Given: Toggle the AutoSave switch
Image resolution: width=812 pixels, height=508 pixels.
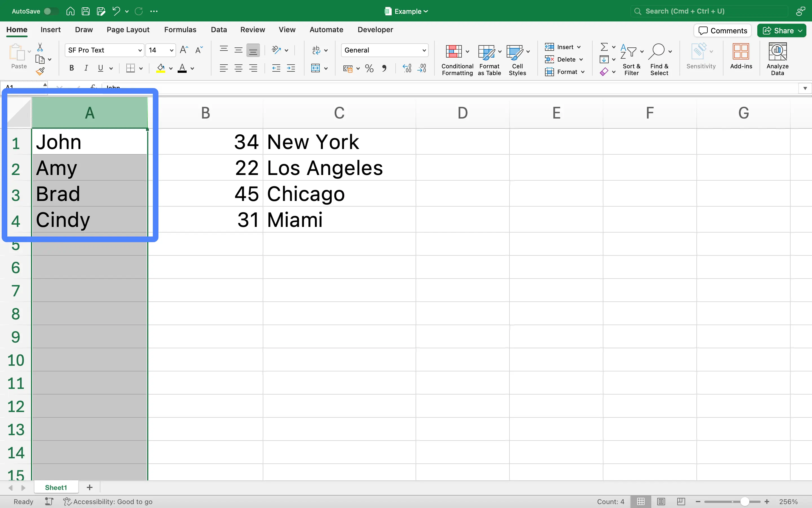Looking at the screenshot, I should pos(51,11).
